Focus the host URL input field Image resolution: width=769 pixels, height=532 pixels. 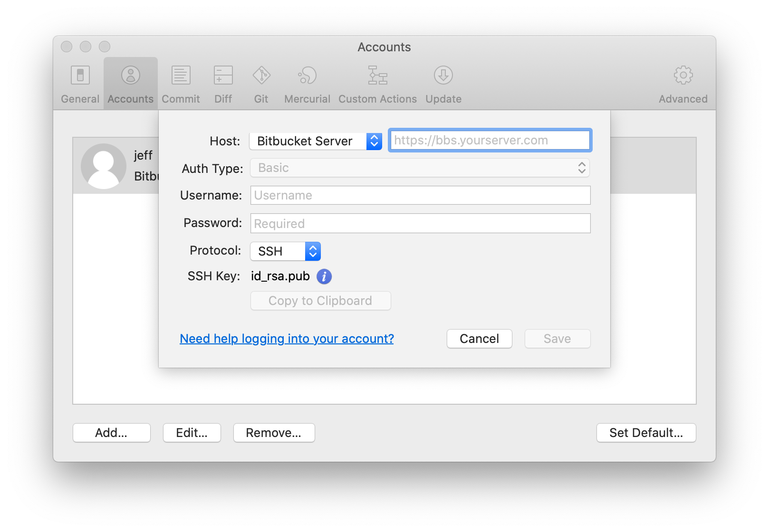coord(490,140)
